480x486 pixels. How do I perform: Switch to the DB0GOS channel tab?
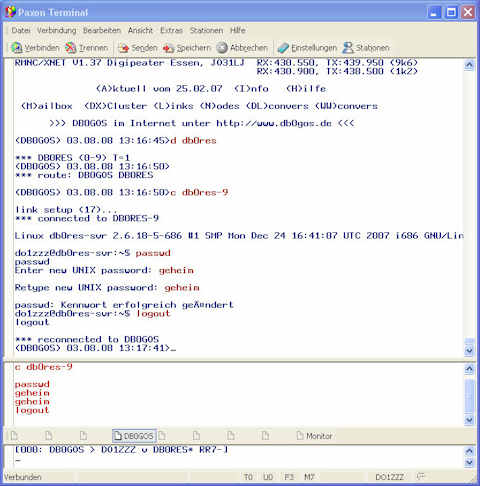[134, 436]
